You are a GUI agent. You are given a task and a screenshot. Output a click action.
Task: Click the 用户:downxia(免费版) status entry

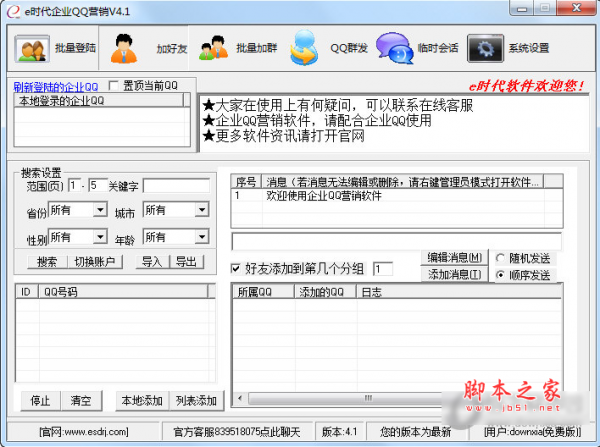532,432
